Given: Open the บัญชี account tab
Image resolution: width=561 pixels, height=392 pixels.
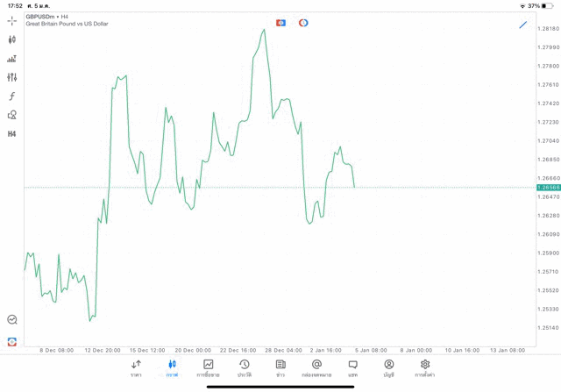Looking at the screenshot, I should [x=388, y=368].
